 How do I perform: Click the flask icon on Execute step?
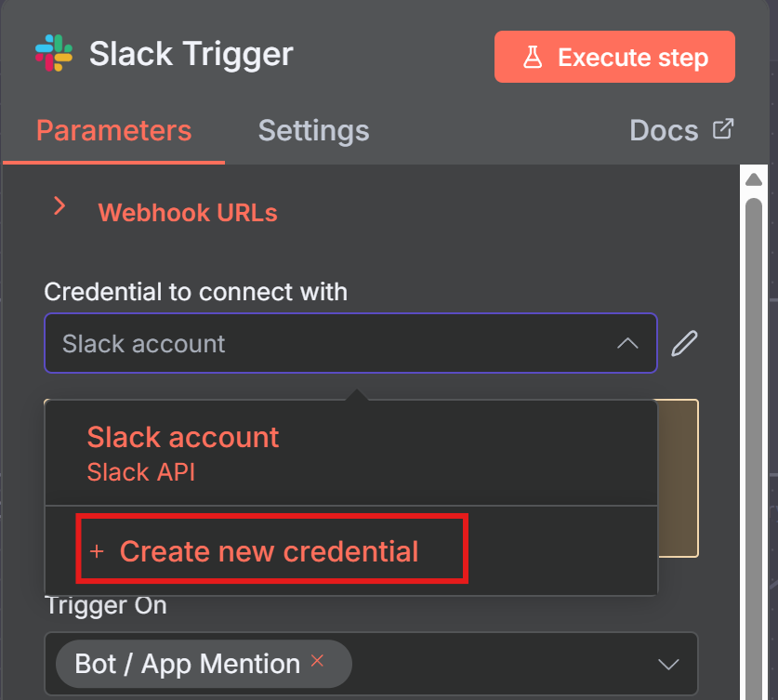[533, 58]
